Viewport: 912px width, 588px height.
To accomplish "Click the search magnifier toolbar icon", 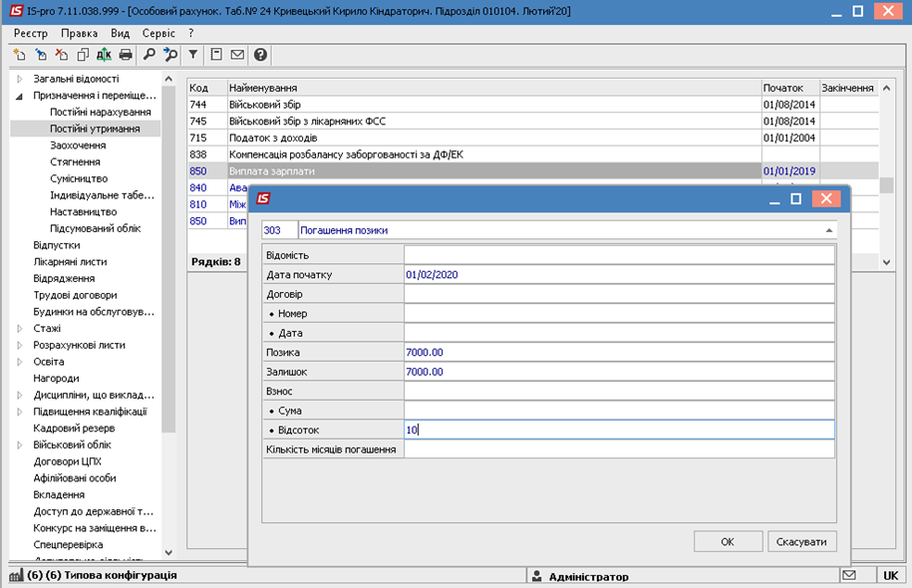I will [x=149, y=55].
